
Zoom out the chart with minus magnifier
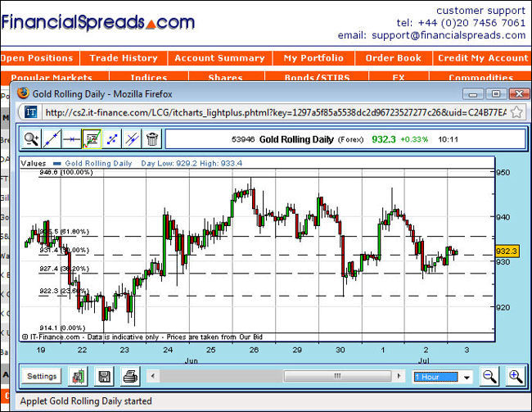pyautogui.click(x=489, y=376)
